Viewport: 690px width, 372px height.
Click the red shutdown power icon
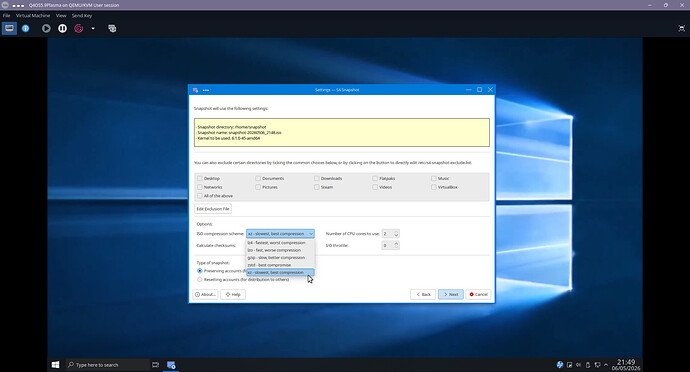[x=79, y=29]
